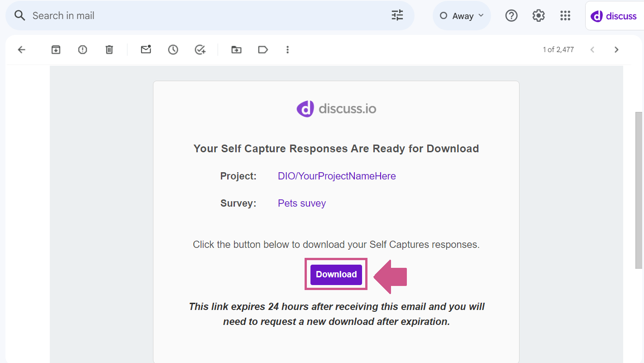Move email to a folder

(236, 50)
